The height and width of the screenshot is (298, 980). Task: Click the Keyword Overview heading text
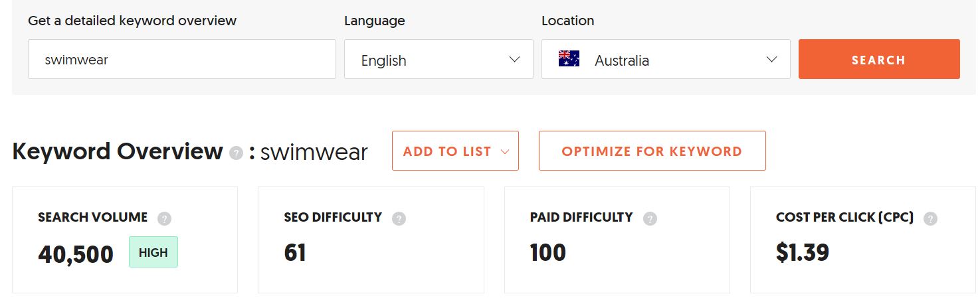[x=118, y=151]
